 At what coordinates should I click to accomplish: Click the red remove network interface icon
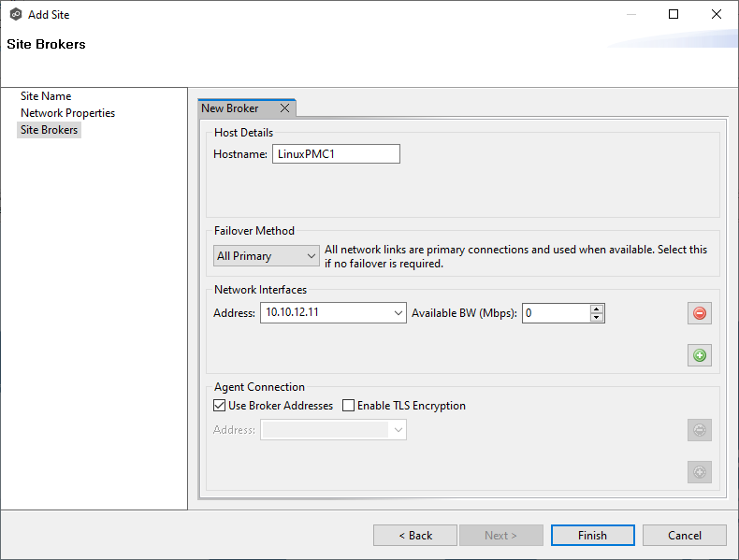[699, 313]
